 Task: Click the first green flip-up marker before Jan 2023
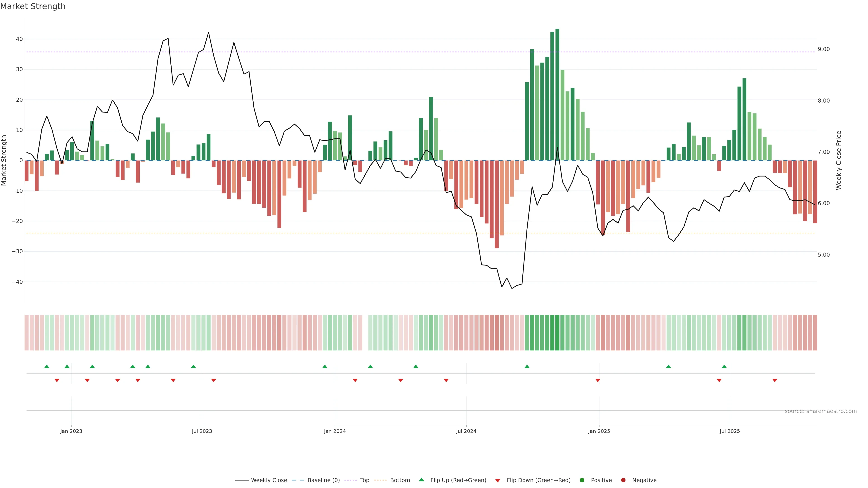pyautogui.click(x=47, y=366)
